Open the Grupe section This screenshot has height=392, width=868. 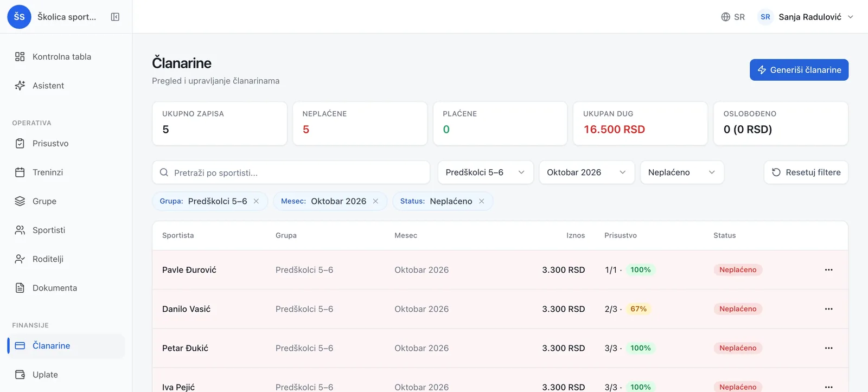(x=66, y=201)
